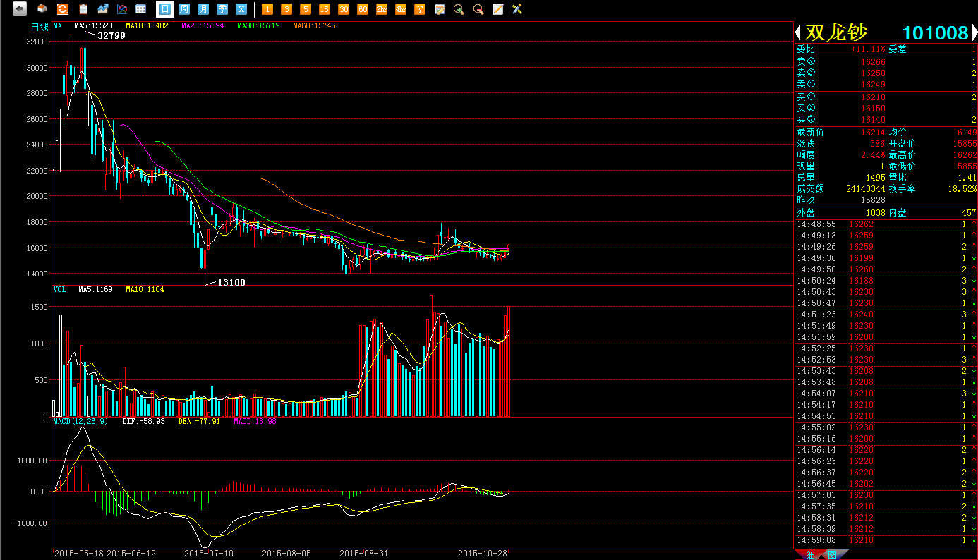
Task: Click the orange refresh icon
Action: [x=63, y=9]
